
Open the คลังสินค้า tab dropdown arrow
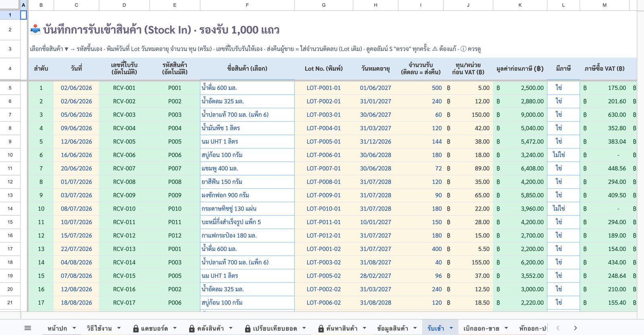click(x=231, y=328)
